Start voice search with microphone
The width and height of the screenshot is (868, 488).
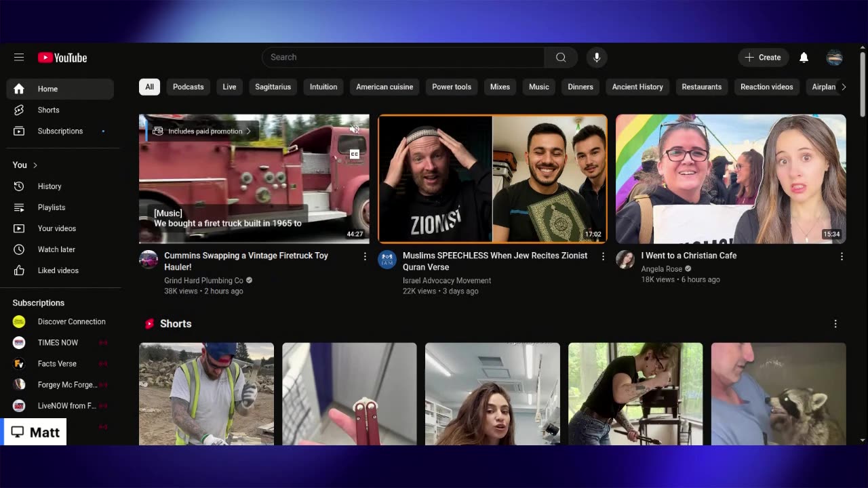click(x=597, y=58)
